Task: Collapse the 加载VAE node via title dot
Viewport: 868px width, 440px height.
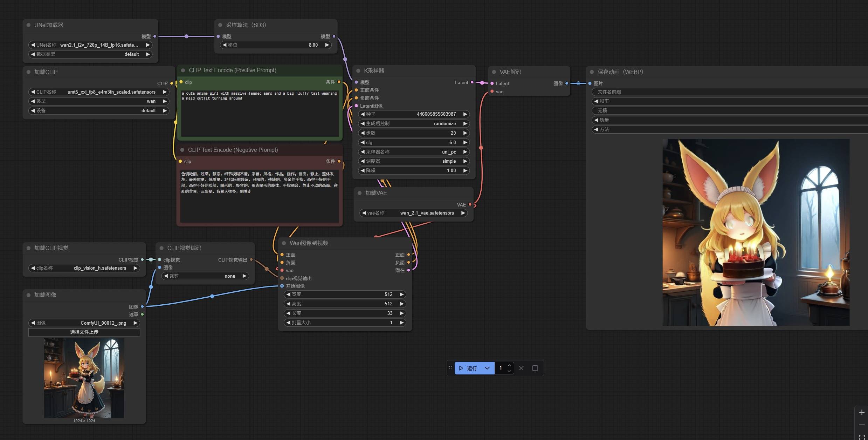Action: click(359, 193)
